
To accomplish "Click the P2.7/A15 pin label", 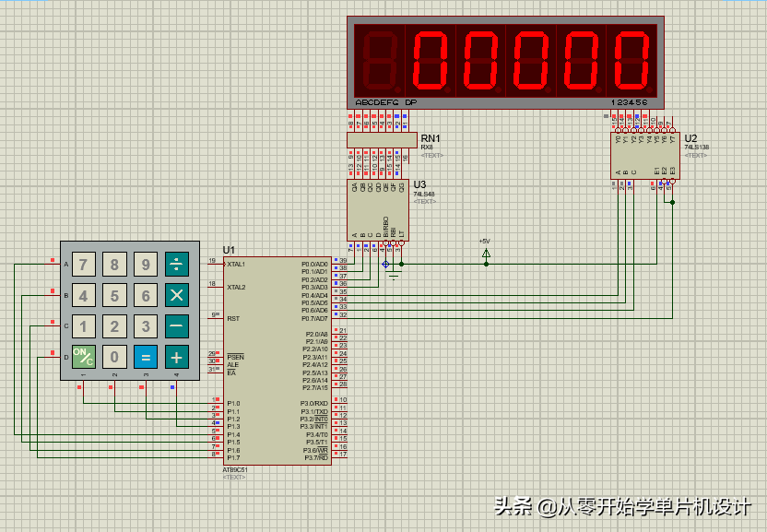I will tap(315, 388).
